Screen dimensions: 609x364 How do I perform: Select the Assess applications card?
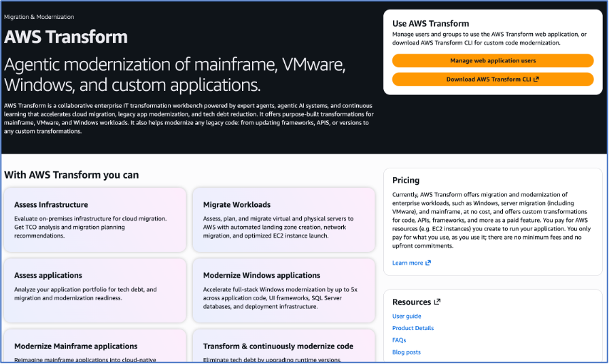click(x=95, y=291)
